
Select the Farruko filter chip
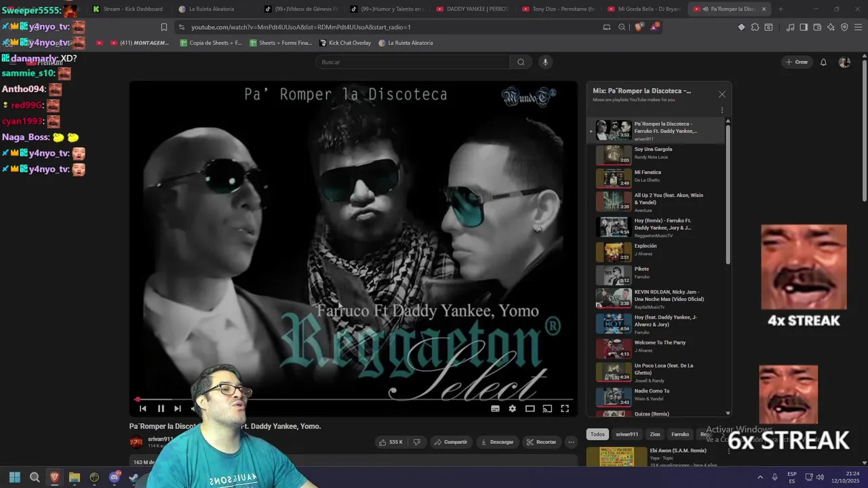click(680, 434)
